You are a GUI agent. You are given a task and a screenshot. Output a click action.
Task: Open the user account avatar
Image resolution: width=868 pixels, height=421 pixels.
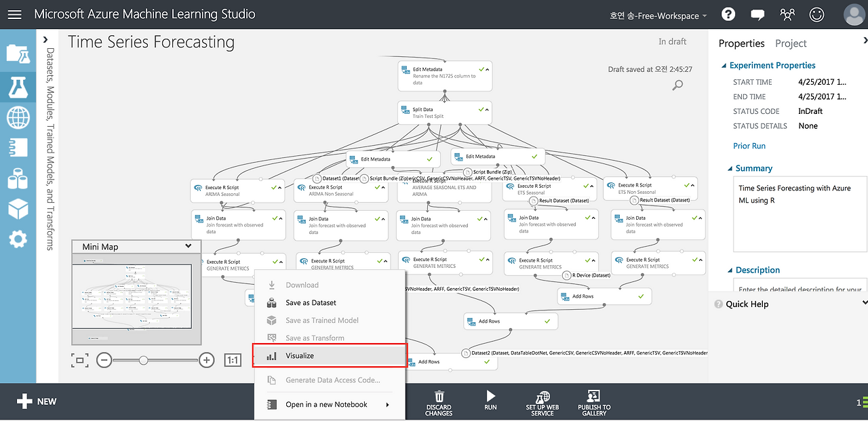[854, 14]
